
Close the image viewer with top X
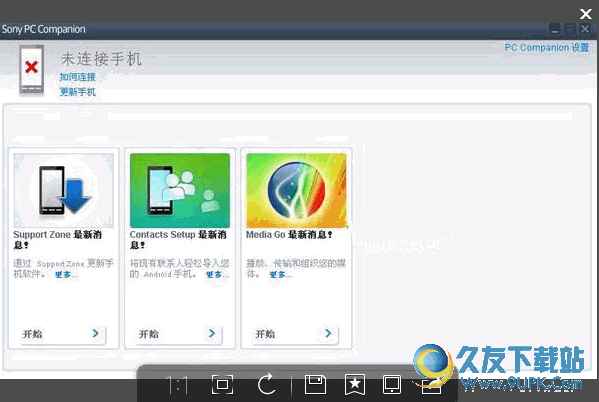[585, 14]
